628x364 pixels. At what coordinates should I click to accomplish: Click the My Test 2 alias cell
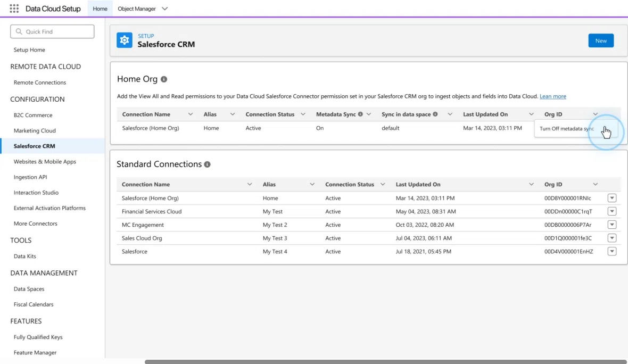(275, 225)
